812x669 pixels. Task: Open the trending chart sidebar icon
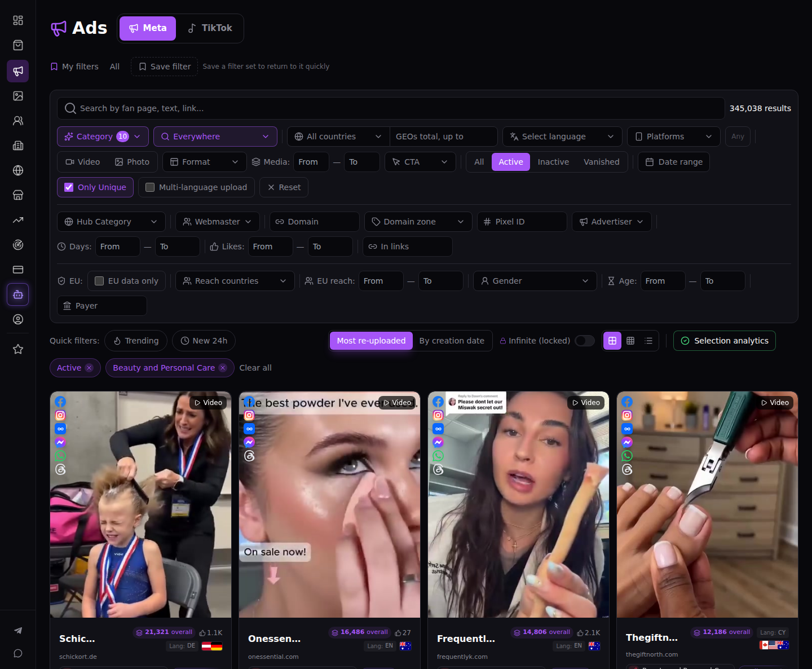(18, 220)
